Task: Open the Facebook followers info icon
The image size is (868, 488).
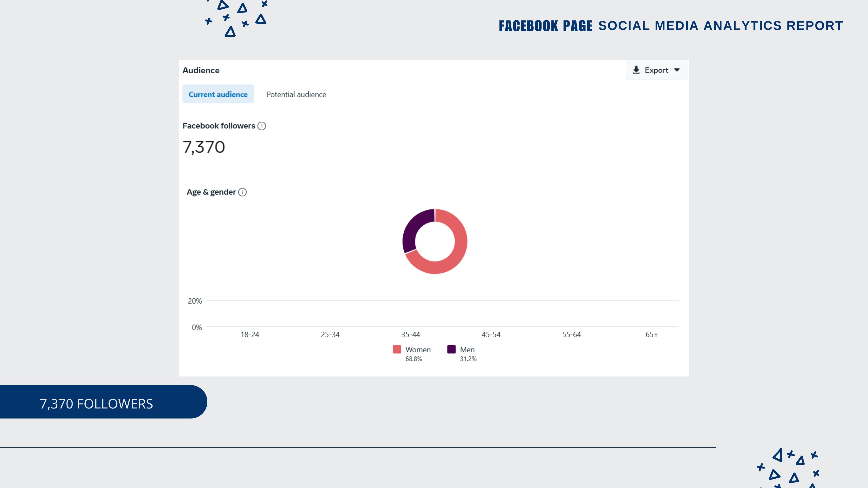Action: click(x=261, y=126)
